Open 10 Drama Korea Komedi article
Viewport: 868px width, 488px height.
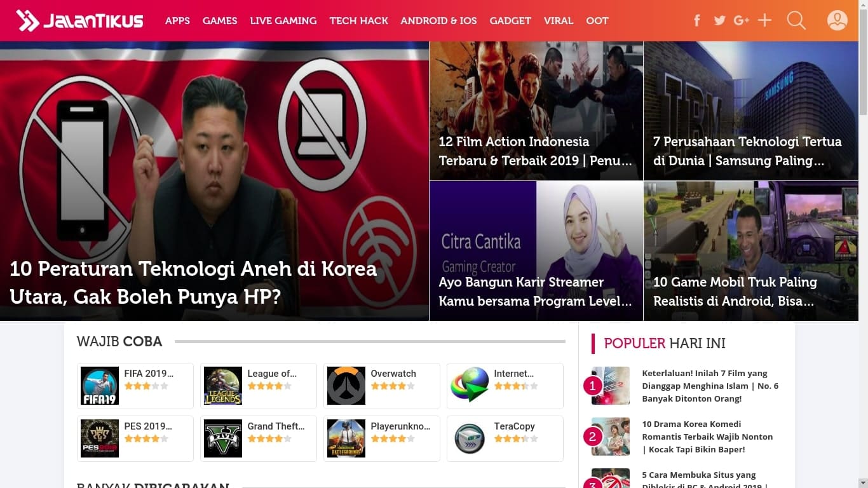pos(707,437)
